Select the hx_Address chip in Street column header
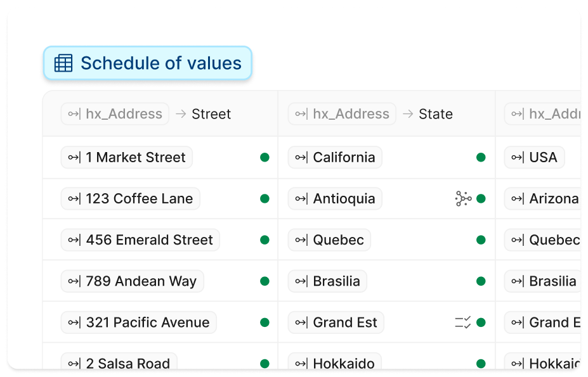This screenshot has width=588, height=377. pos(115,113)
